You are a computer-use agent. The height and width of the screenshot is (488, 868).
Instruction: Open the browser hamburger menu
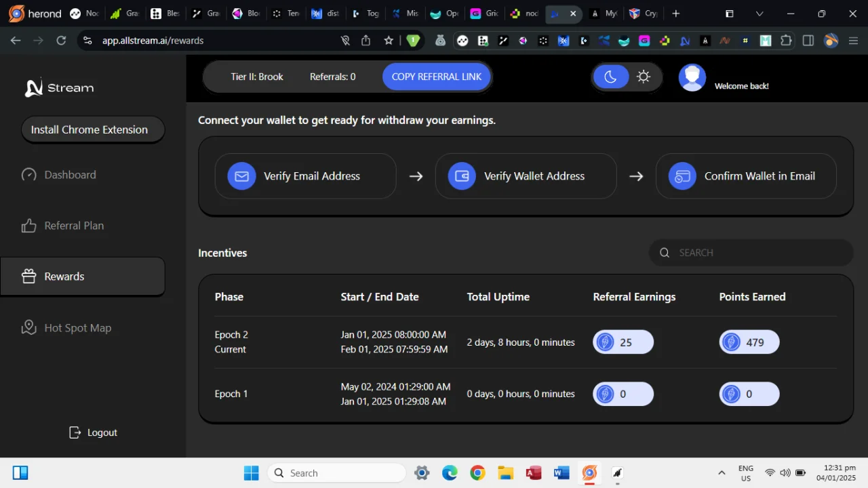[852, 41]
